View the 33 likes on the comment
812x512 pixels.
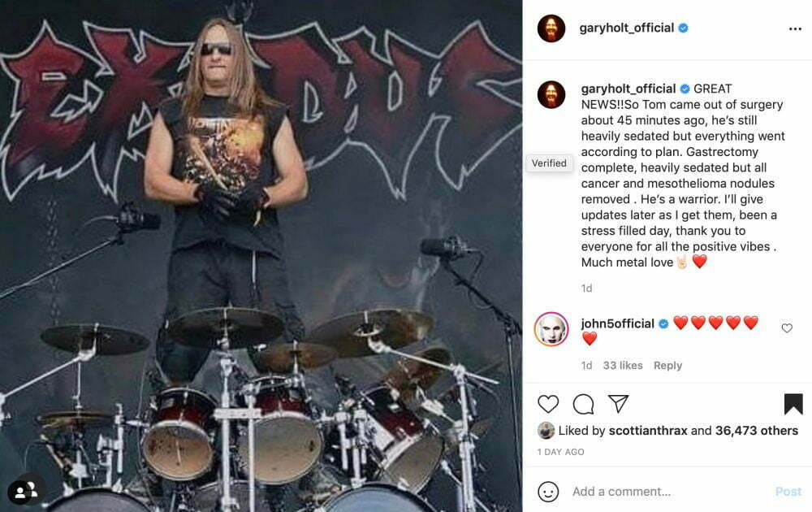[623, 366]
